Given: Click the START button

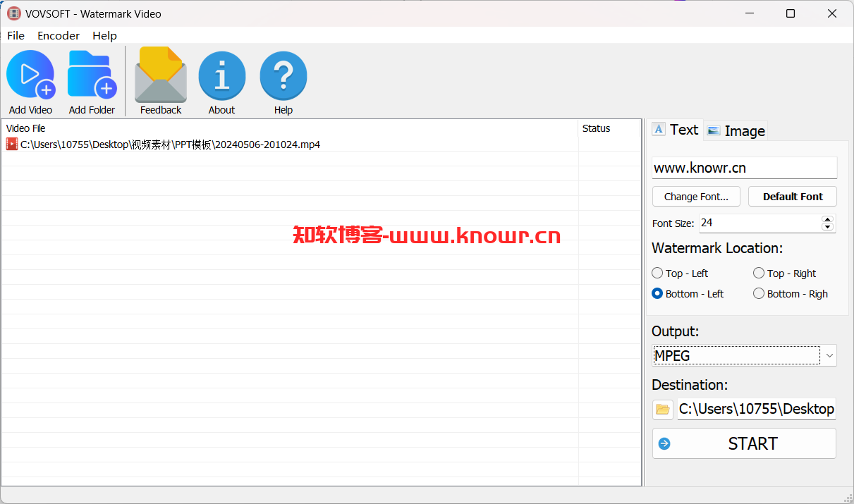Looking at the screenshot, I should (744, 443).
